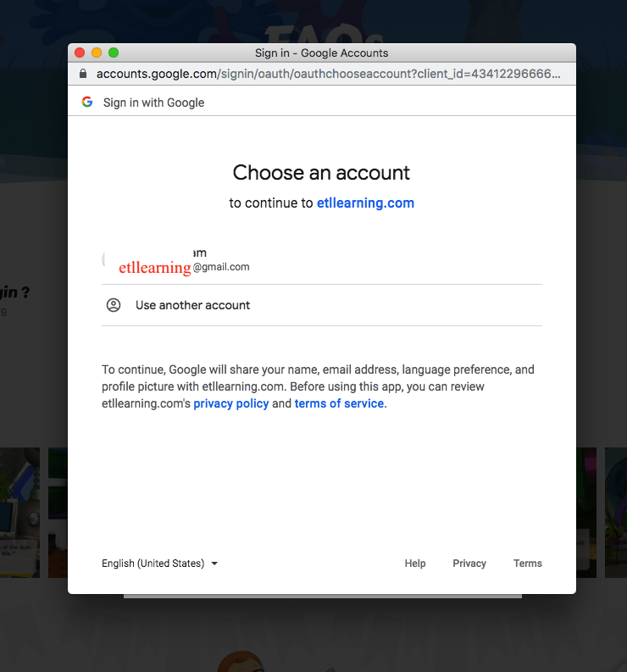Click the Terms link in the footer
The image size is (627, 672).
(x=528, y=564)
